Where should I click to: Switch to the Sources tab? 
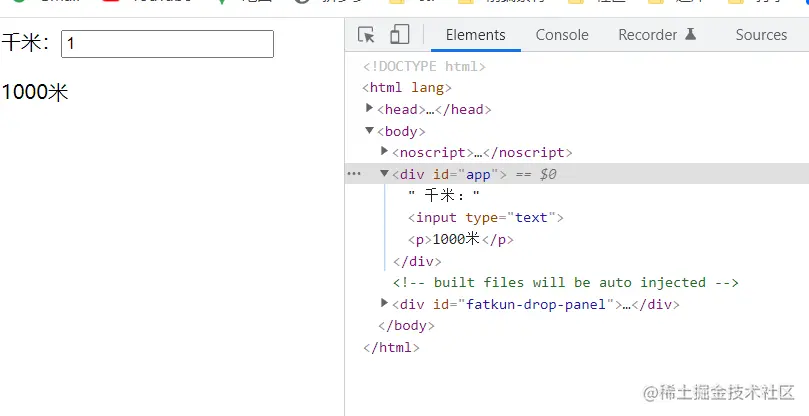tap(761, 35)
